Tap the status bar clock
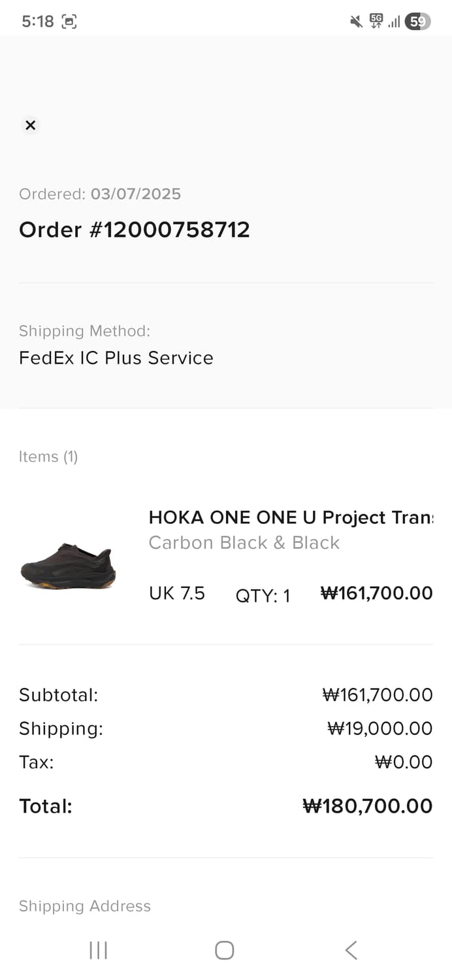452x980 pixels. (x=38, y=22)
